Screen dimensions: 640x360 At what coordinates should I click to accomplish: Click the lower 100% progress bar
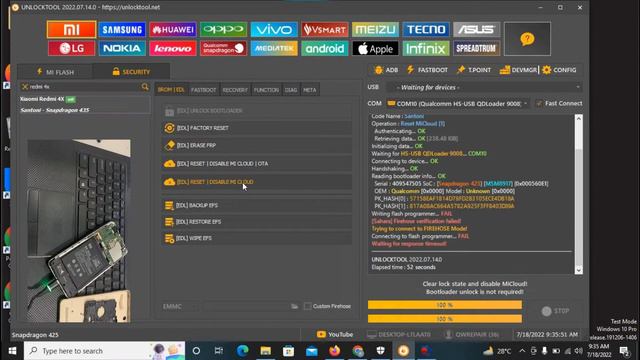[444, 319]
